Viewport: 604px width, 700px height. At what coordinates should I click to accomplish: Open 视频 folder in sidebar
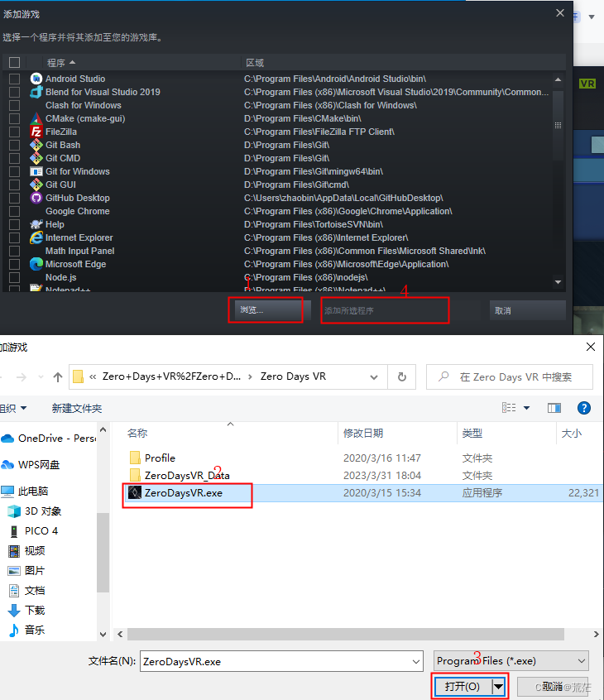point(26,551)
